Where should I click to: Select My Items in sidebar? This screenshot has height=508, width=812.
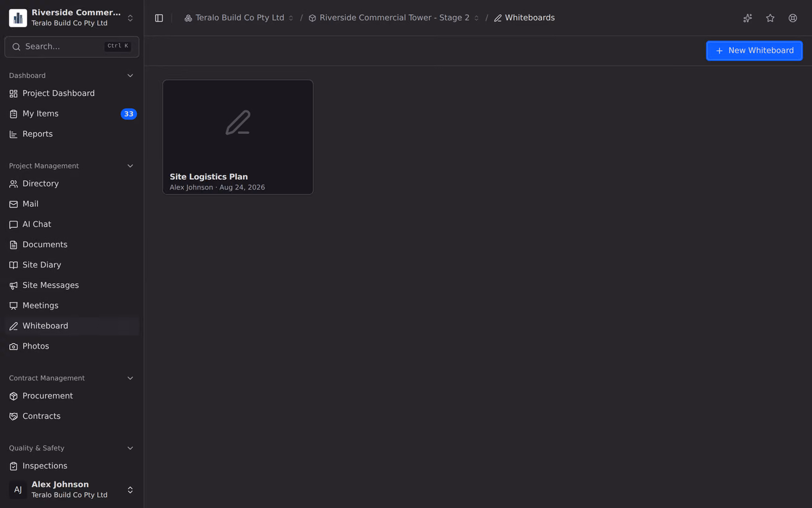click(x=72, y=113)
